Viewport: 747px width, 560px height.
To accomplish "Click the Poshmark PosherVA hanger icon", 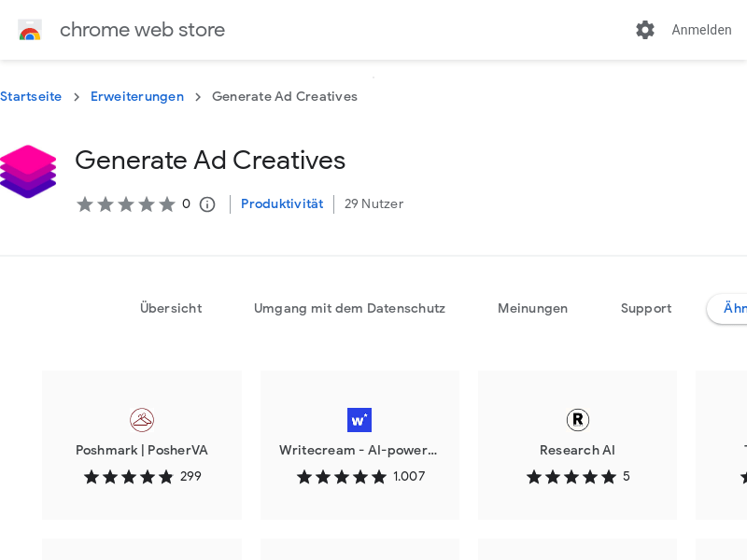I will (x=142, y=420).
